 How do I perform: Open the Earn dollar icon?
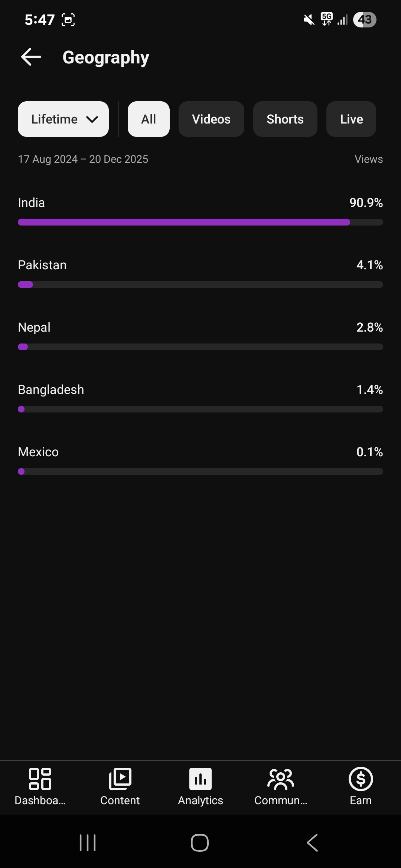[x=361, y=779]
